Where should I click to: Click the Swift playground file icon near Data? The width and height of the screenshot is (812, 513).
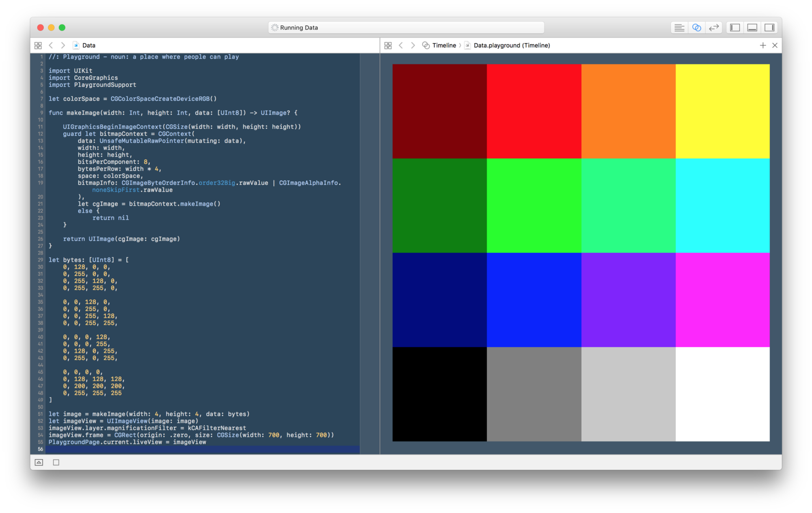(x=76, y=45)
